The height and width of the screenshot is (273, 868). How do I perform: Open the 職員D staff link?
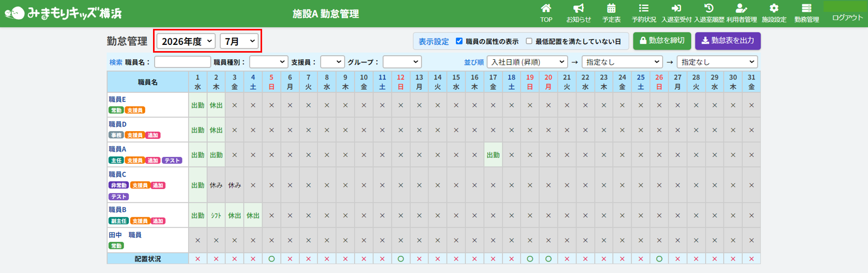pos(117,124)
